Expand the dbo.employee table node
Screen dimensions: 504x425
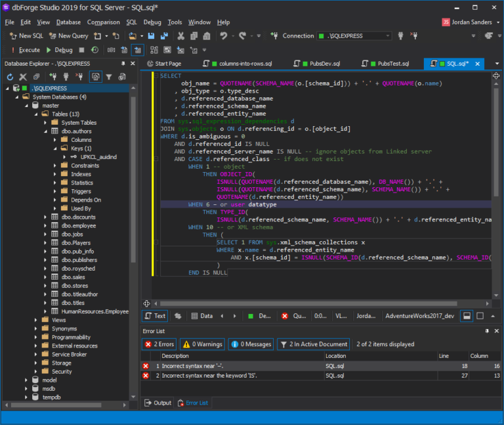pyautogui.click(x=45, y=225)
